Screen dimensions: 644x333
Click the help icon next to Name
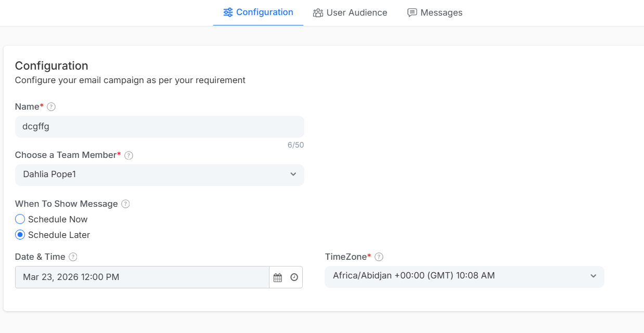(51, 106)
